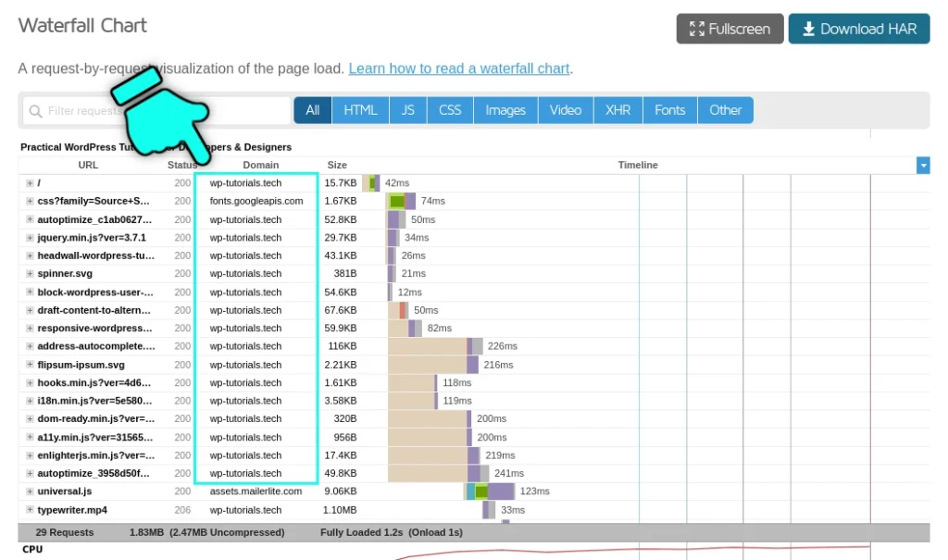Screen dimensions: 948x560
Task: Expand the spinner.svg request details
Action: click(29, 274)
